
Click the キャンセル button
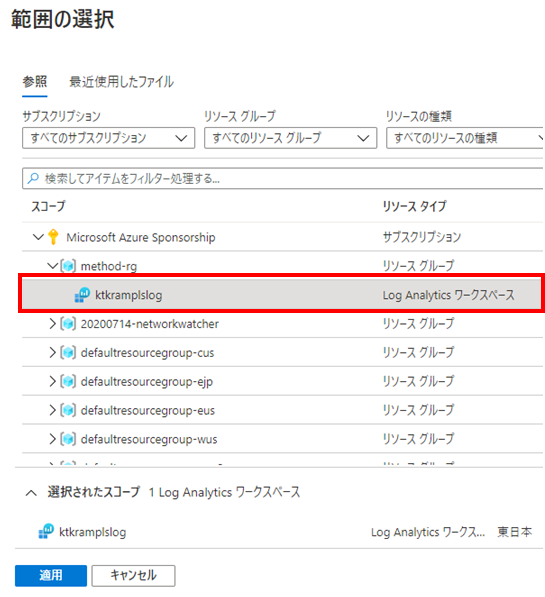(x=133, y=575)
